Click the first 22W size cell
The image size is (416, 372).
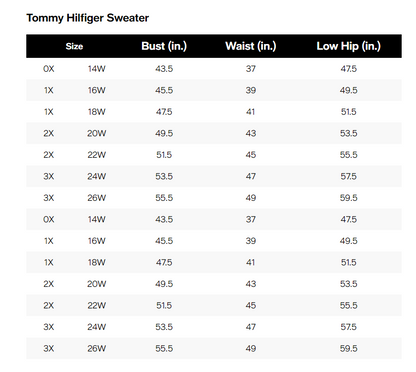(x=97, y=155)
